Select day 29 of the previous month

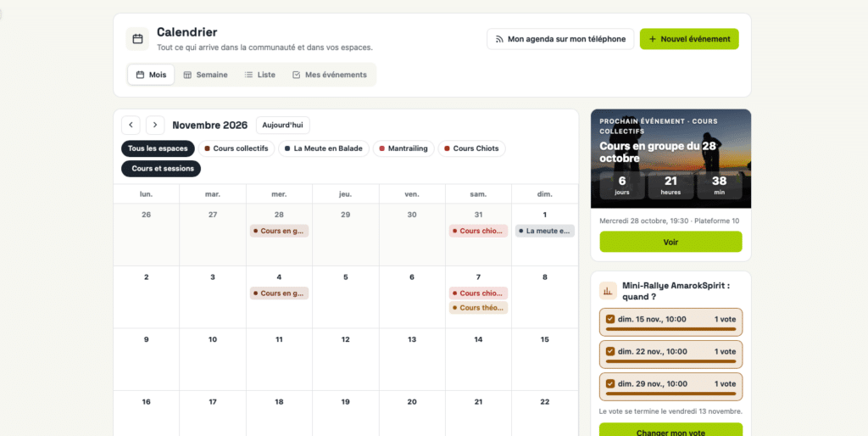point(346,215)
